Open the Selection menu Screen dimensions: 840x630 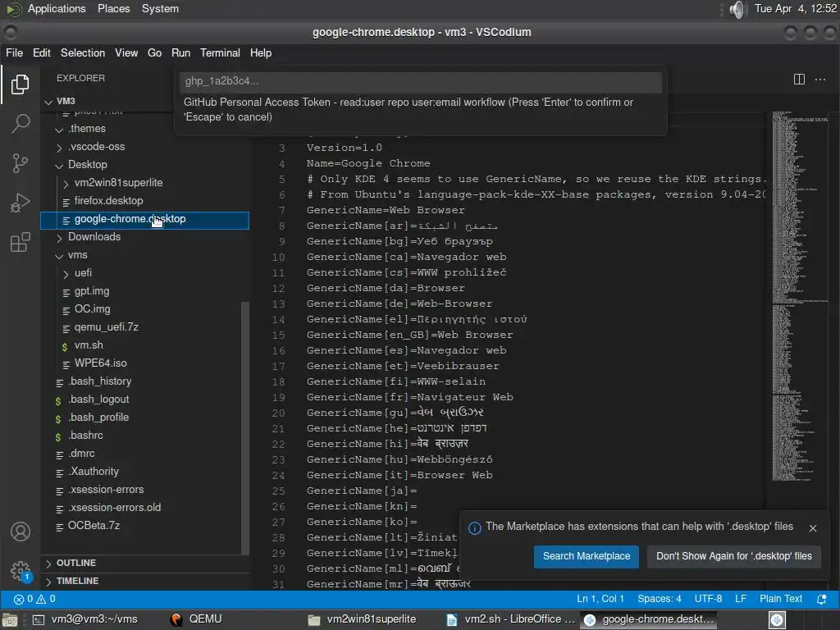(x=83, y=53)
